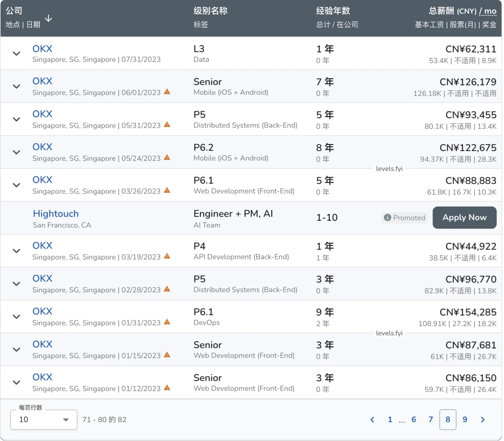Screen dimensions: 504x441
Task: Click the 经验年数 column header
Action: pyautogui.click(x=333, y=11)
